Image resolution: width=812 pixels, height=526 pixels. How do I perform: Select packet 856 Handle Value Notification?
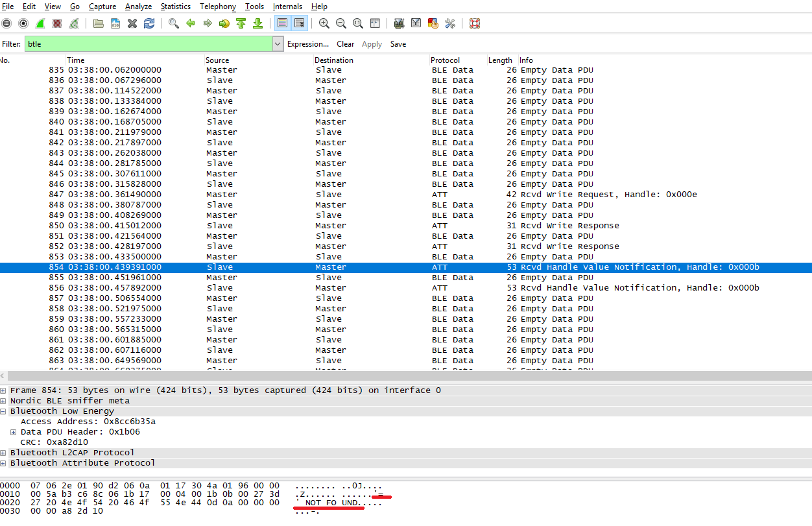click(x=406, y=288)
